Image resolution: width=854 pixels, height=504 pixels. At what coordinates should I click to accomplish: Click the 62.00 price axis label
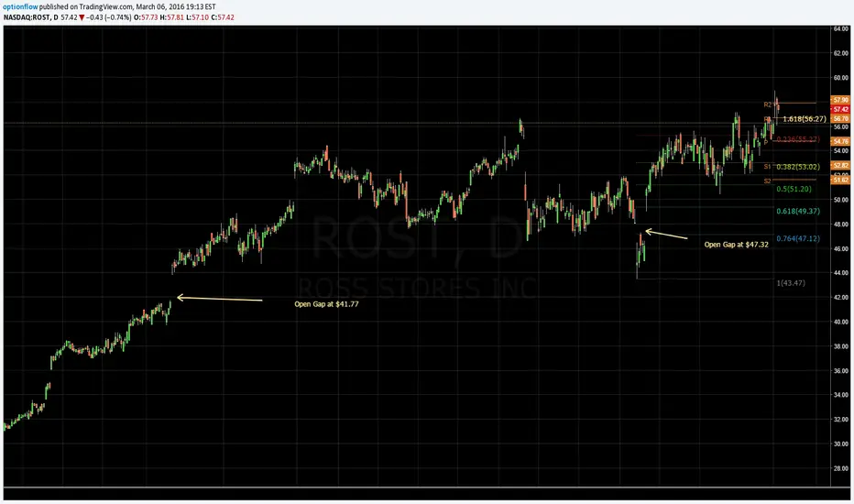point(840,53)
